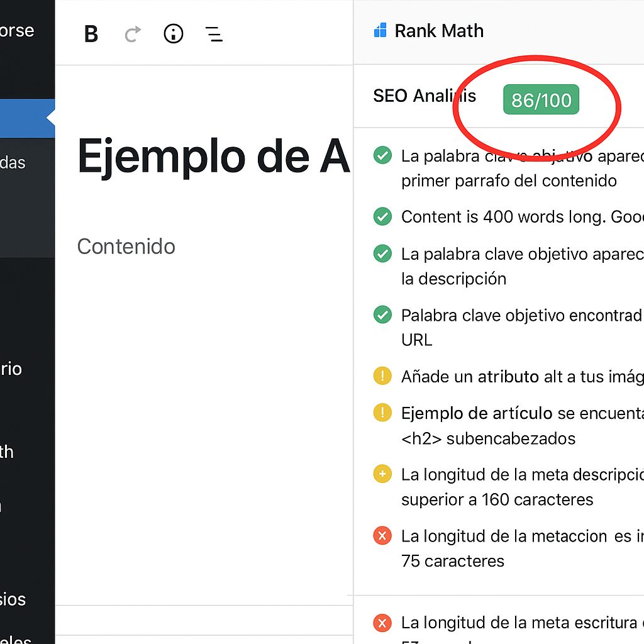Click the 'Rank Math' panel title
644x644 pixels.
[438, 30]
